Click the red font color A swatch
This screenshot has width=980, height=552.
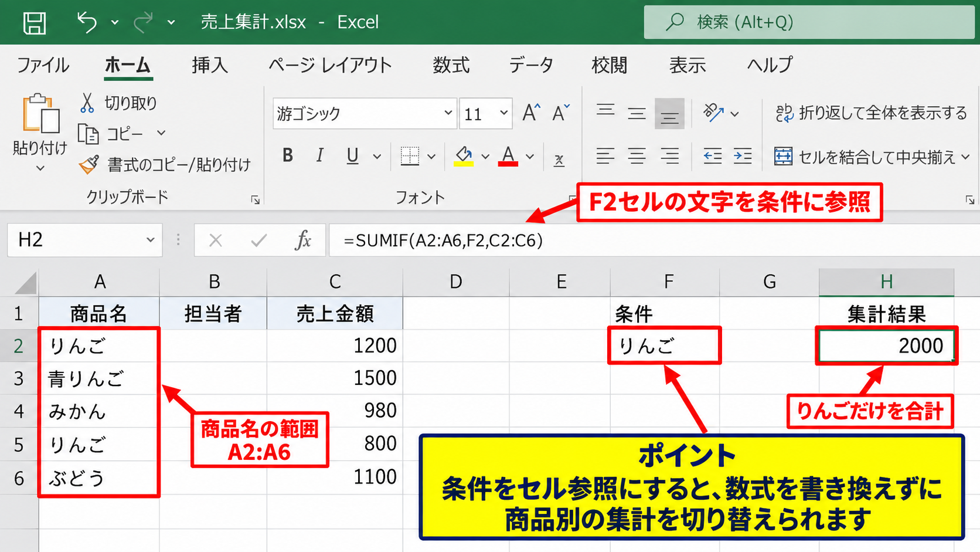point(508,156)
